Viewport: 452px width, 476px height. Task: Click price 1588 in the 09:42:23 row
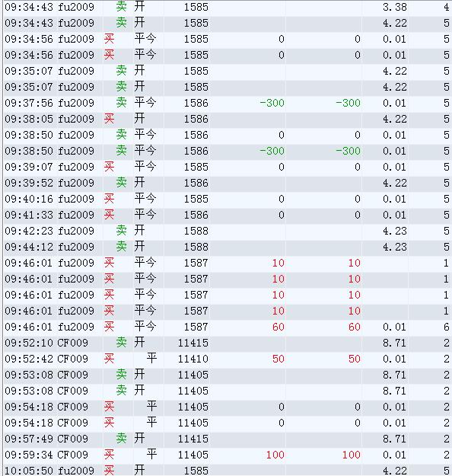196,231
